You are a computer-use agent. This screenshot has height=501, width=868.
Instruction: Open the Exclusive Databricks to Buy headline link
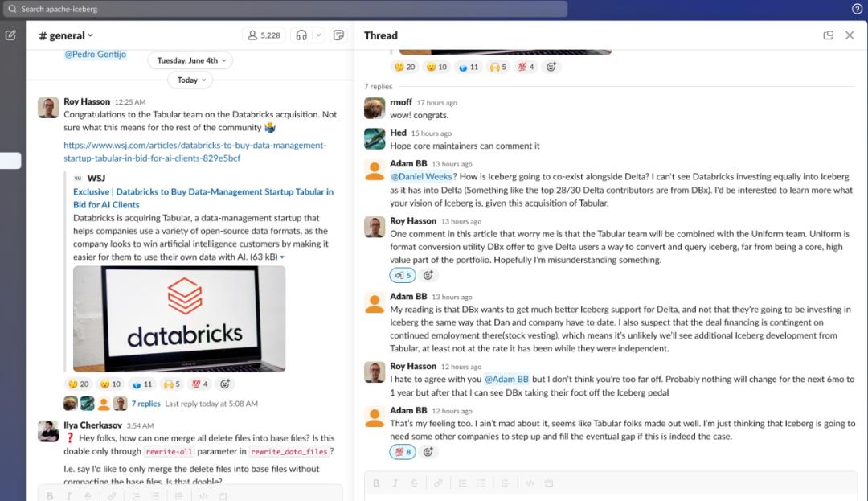tap(203, 198)
